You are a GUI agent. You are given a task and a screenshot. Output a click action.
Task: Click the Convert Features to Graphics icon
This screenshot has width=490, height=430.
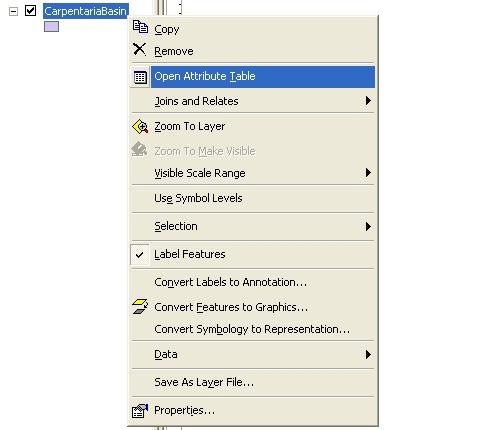[x=140, y=306]
